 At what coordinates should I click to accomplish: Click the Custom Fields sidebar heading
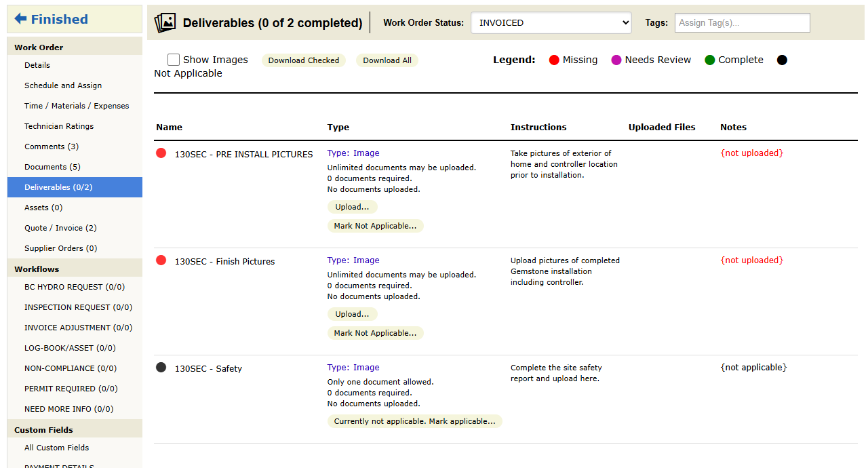coord(43,430)
